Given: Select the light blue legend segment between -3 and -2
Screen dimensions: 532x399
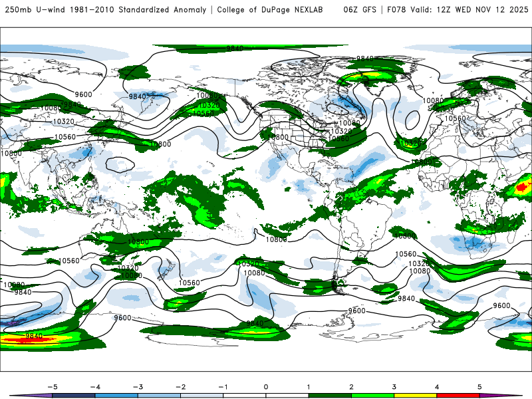Looking at the screenshot, I should (x=159, y=396).
